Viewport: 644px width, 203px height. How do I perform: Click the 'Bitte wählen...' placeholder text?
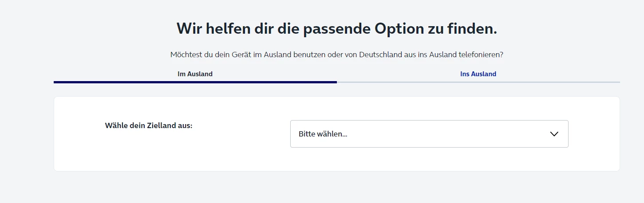[323, 134]
